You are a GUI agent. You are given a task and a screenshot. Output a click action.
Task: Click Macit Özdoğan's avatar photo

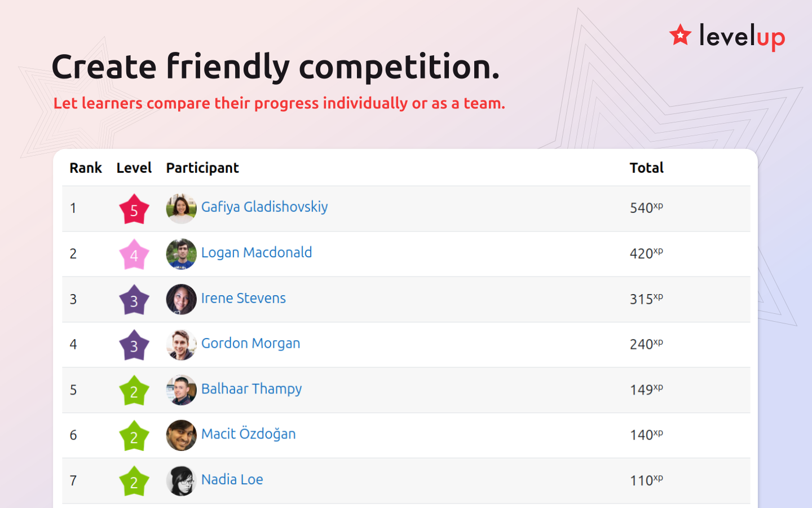(182, 435)
